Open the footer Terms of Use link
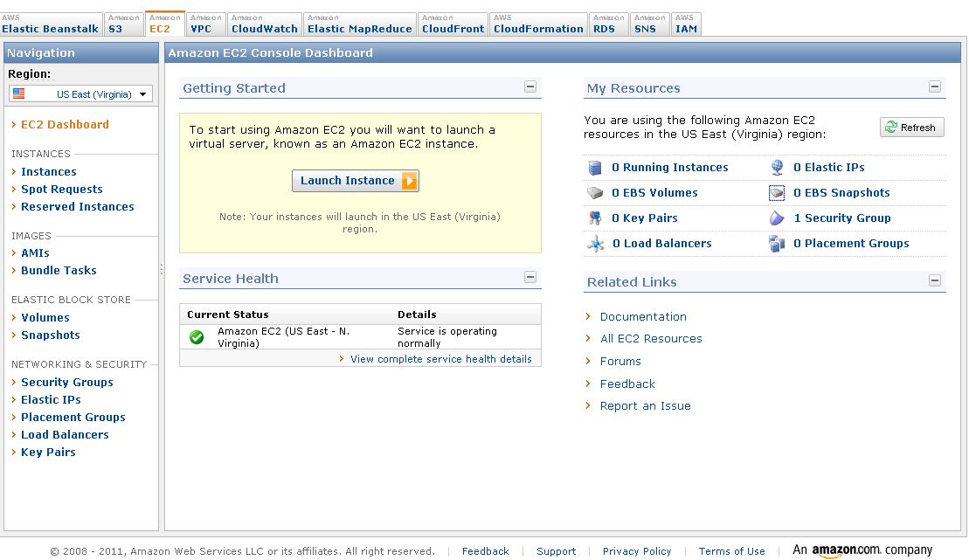The width and height of the screenshot is (969, 560). click(x=731, y=551)
